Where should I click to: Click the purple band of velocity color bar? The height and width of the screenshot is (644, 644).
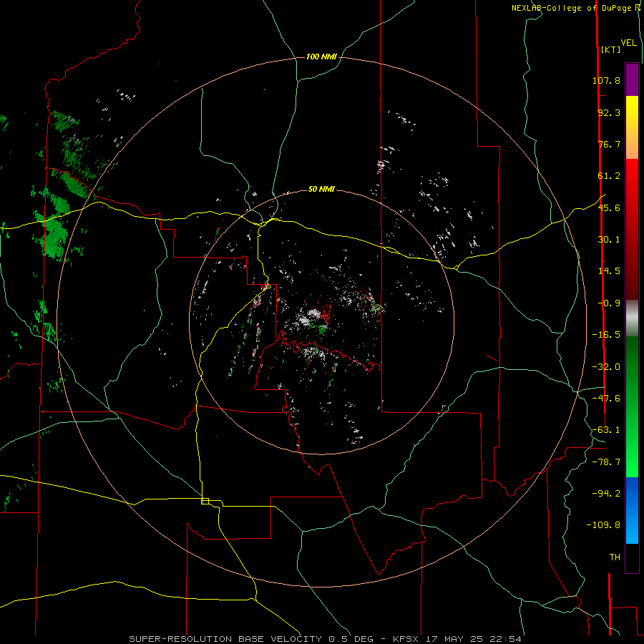coord(632,79)
